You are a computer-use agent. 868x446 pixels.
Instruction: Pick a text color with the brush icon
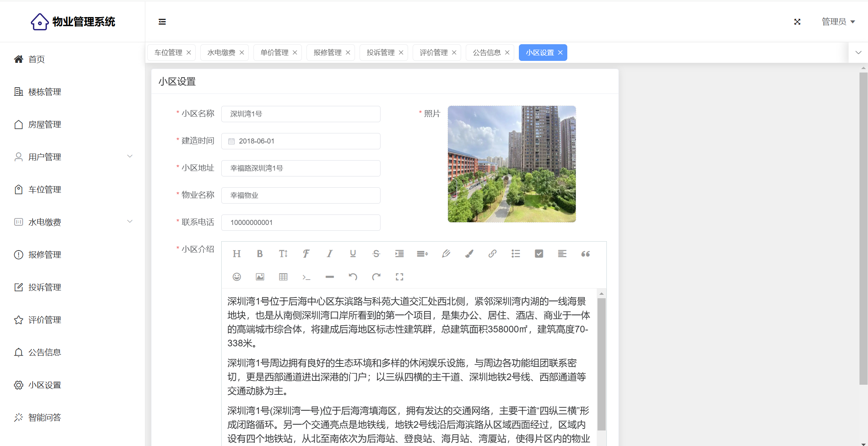pos(469,254)
